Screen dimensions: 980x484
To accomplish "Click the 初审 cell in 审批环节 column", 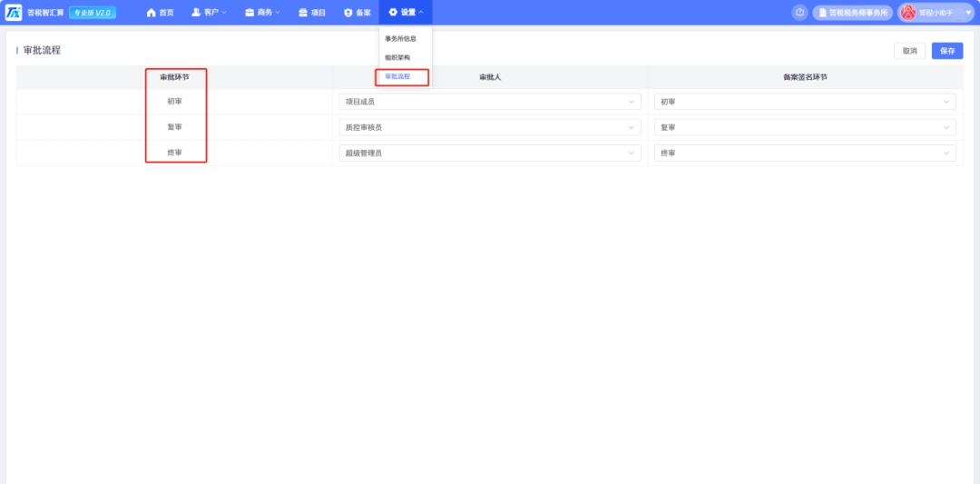I will [174, 102].
